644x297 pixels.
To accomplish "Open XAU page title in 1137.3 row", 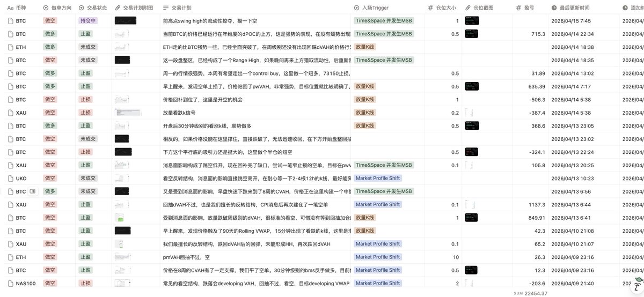I will [21, 205].
